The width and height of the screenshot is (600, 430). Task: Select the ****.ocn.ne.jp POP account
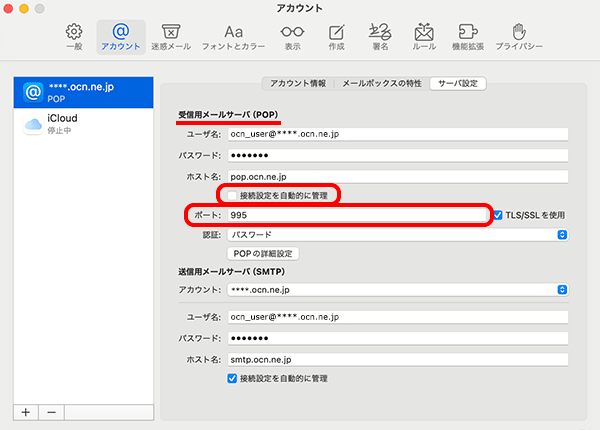[x=83, y=93]
